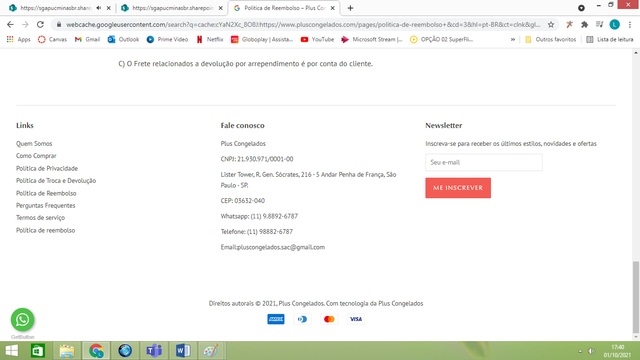
Task: Open the Outlook bookmark
Action: point(124,40)
